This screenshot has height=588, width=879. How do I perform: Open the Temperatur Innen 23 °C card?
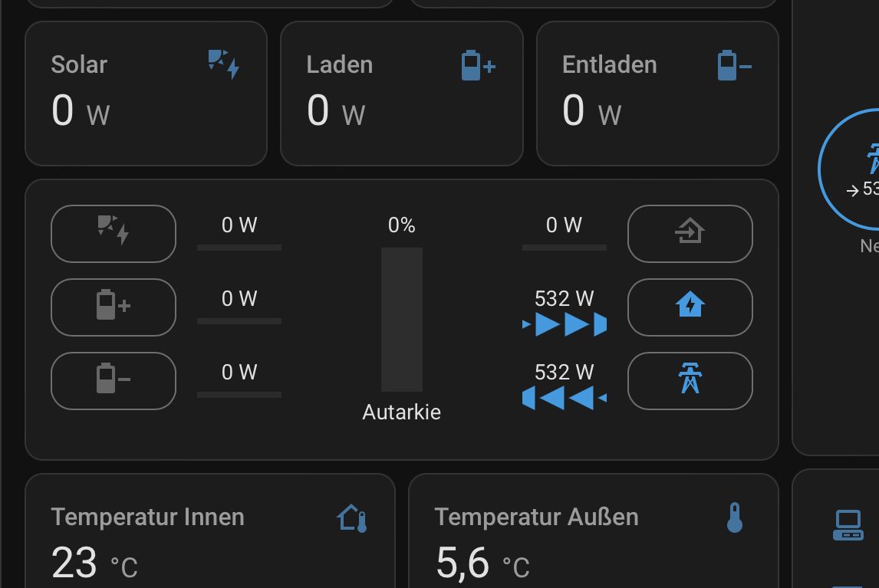(x=209, y=537)
